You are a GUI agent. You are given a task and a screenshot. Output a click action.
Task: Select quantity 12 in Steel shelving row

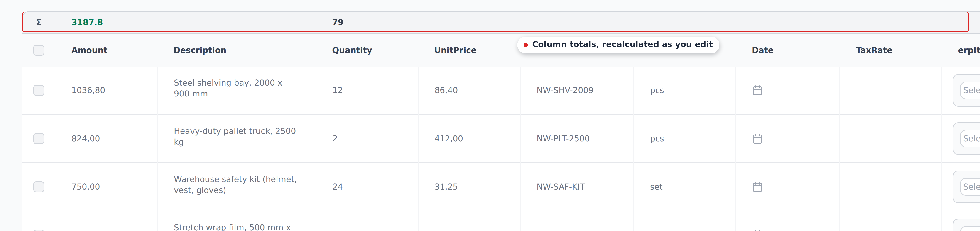click(x=338, y=90)
